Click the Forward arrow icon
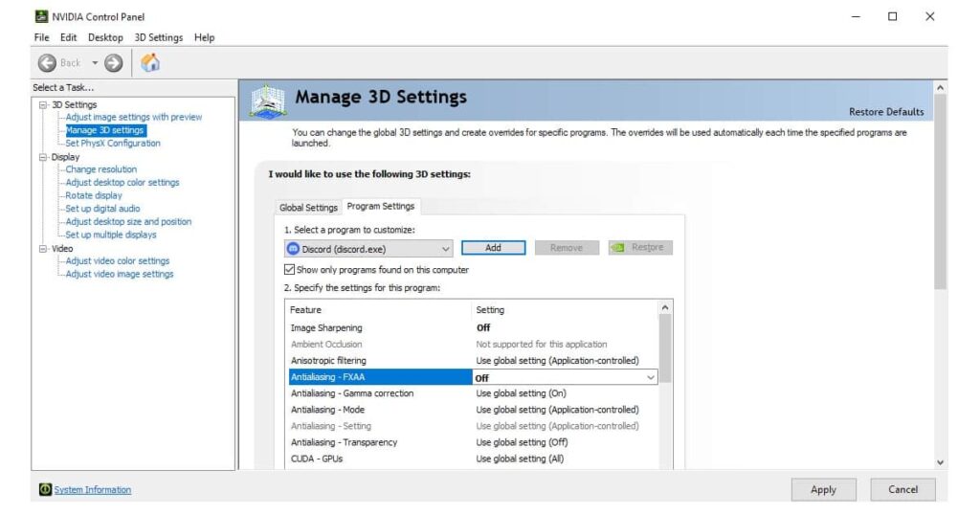980x515 pixels. click(x=113, y=62)
